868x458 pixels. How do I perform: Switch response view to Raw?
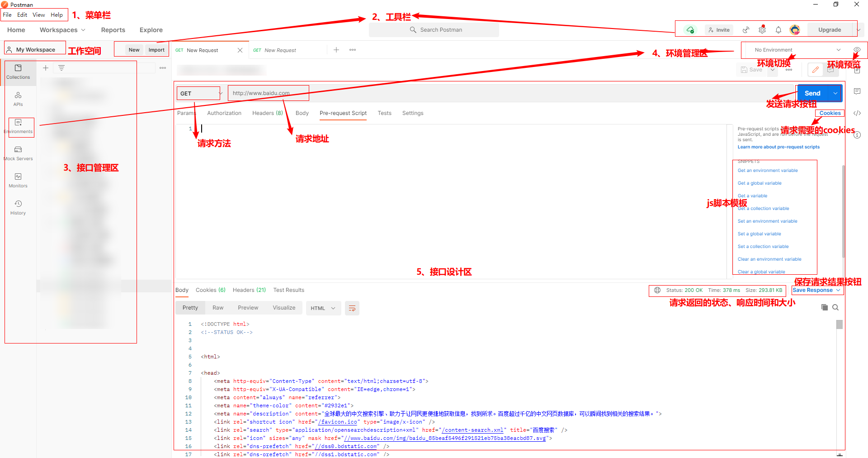tap(218, 308)
